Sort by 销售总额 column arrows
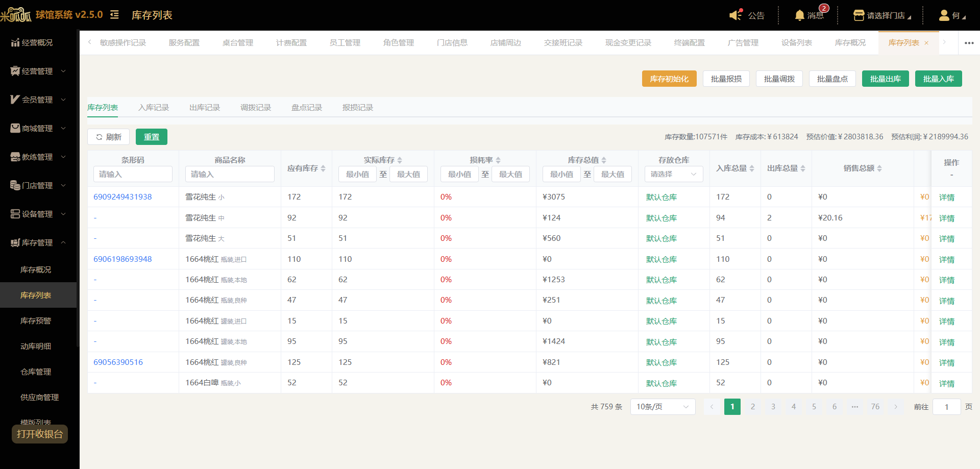 [879, 168]
